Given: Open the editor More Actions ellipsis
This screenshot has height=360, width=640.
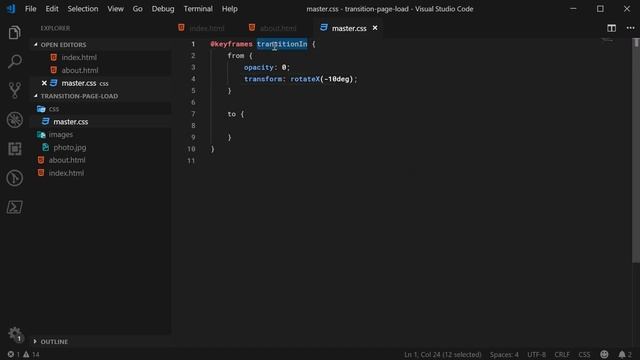Looking at the screenshot, I should pyautogui.click(x=630, y=28).
